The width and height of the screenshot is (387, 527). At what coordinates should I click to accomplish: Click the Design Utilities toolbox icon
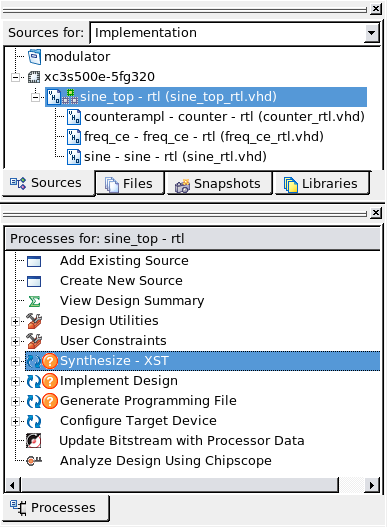34,321
